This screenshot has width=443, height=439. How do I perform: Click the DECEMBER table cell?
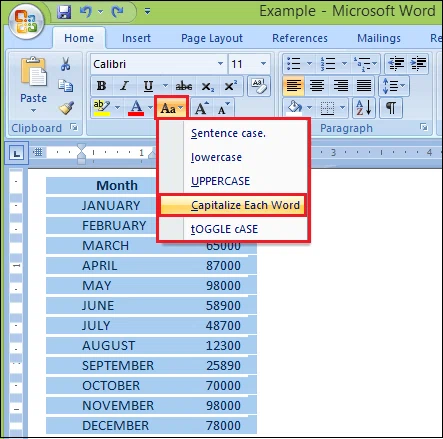[116, 426]
